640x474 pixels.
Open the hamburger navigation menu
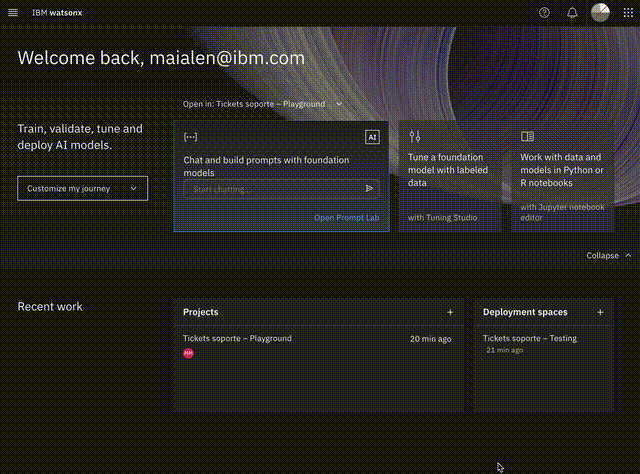(13, 13)
